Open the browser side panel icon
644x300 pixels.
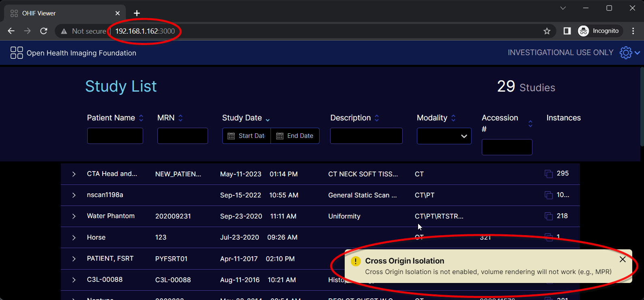567,31
